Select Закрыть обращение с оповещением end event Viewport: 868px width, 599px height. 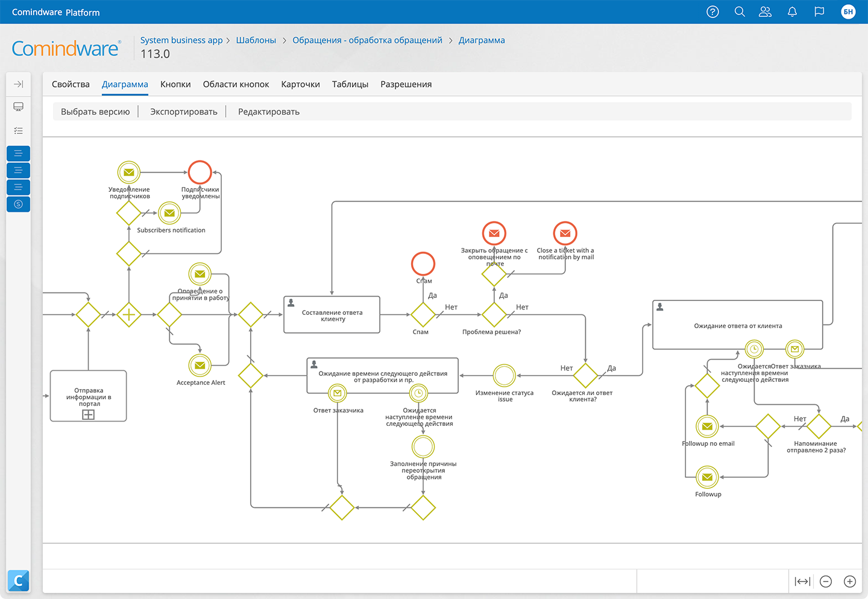coord(494,233)
